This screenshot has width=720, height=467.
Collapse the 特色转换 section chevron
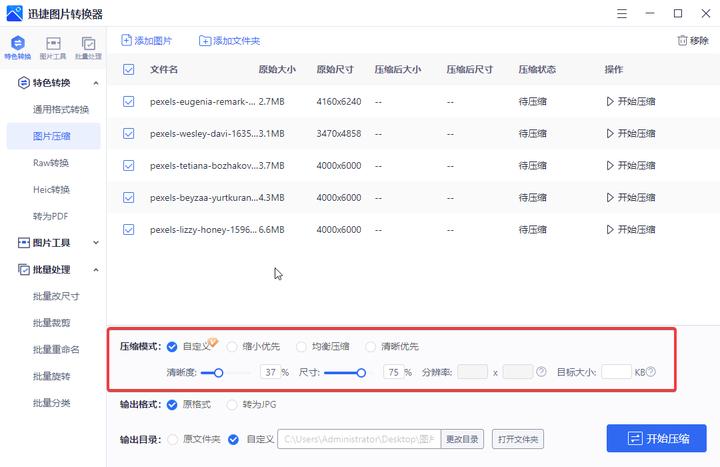(96, 83)
